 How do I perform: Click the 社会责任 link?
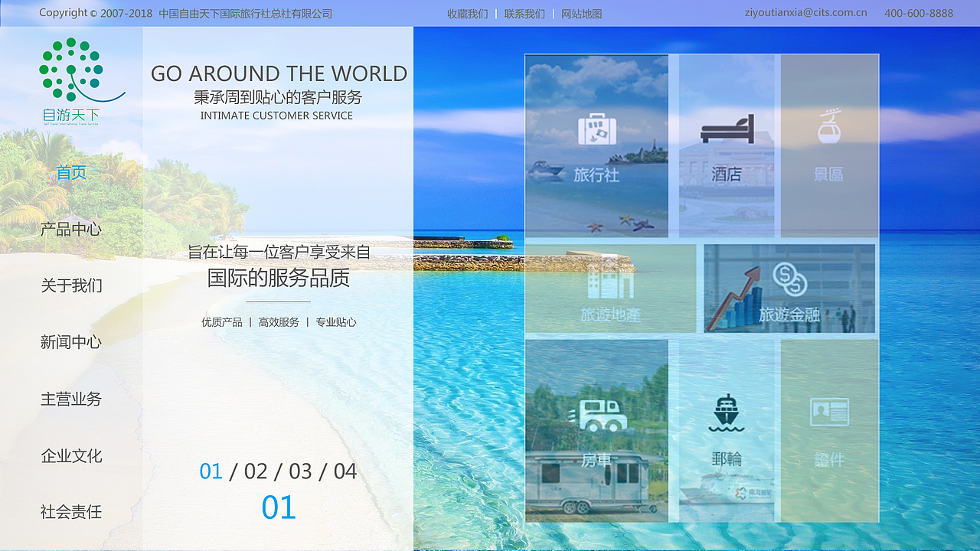click(x=70, y=512)
